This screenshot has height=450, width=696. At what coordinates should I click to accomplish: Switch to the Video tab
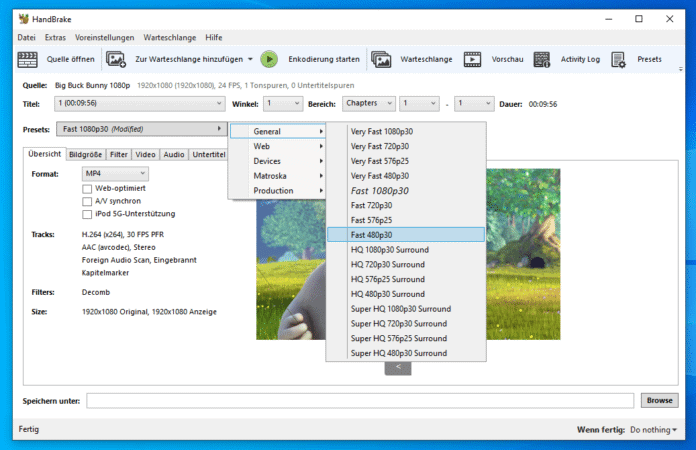tap(145, 154)
